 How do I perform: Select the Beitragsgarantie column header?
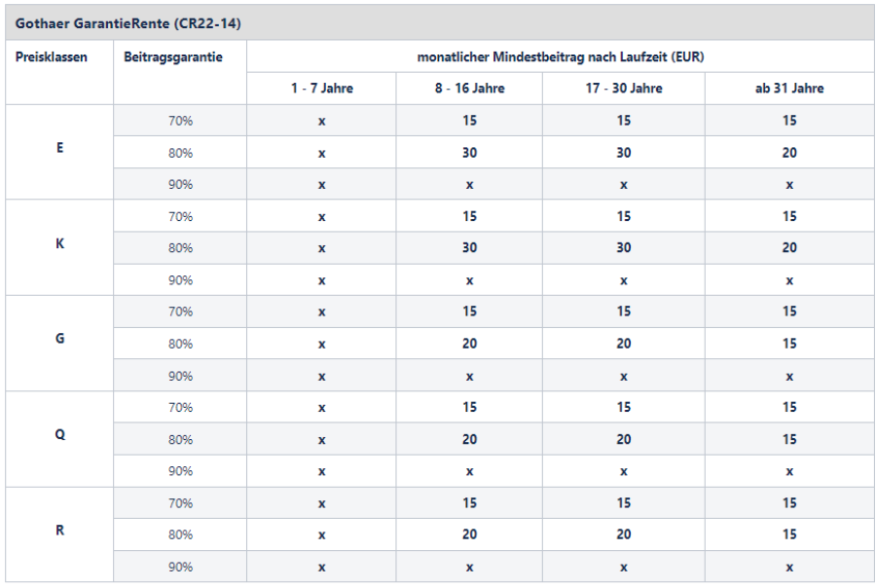(x=173, y=57)
